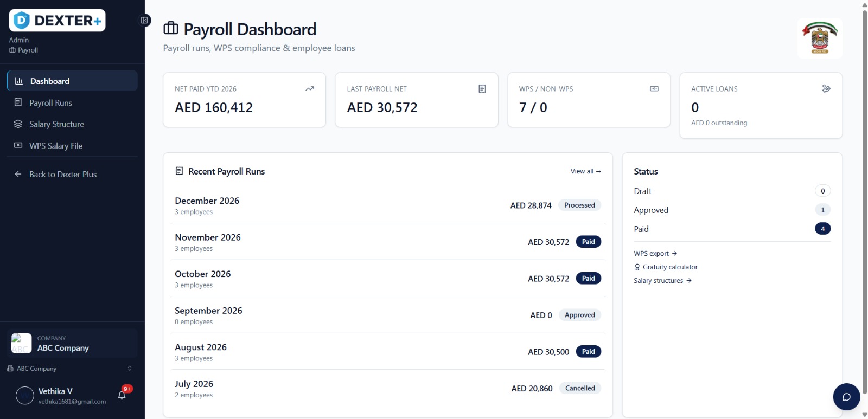The height and width of the screenshot is (419, 868).
Task: Click the Paid status count badge 4
Action: 822,229
